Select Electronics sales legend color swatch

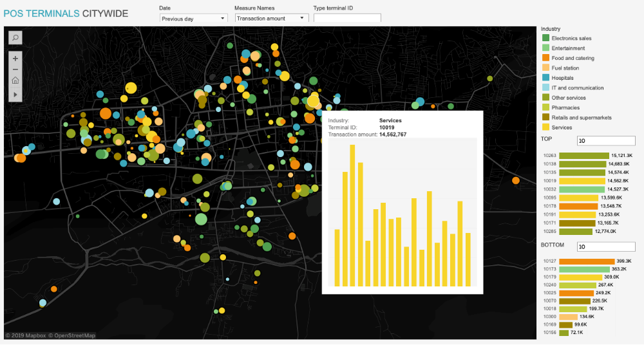[545, 39]
